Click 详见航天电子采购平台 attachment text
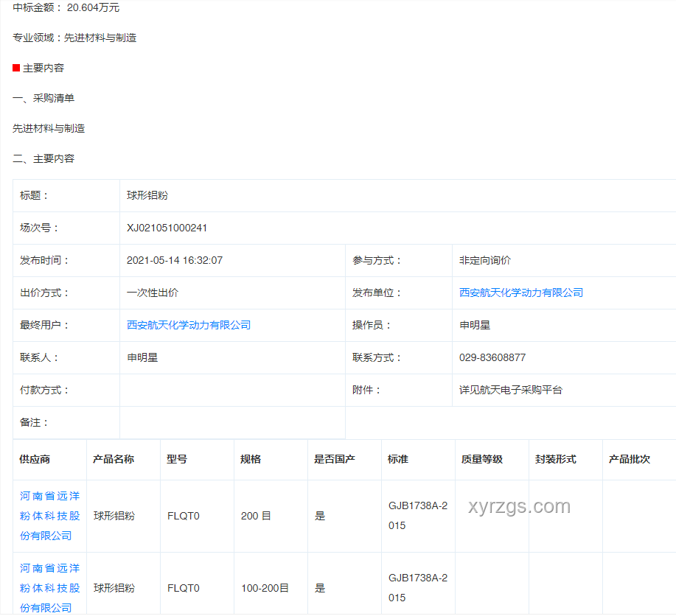The image size is (676, 616). click(511, 390)
